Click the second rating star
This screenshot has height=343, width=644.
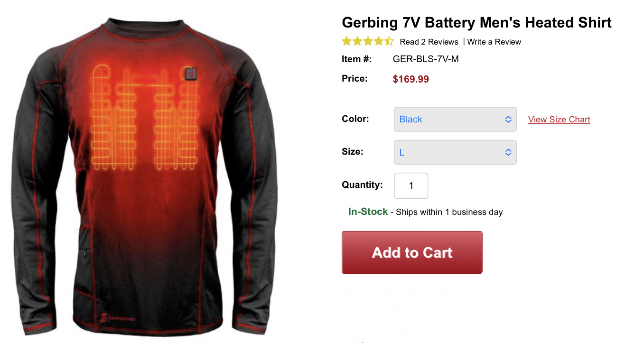357,41
